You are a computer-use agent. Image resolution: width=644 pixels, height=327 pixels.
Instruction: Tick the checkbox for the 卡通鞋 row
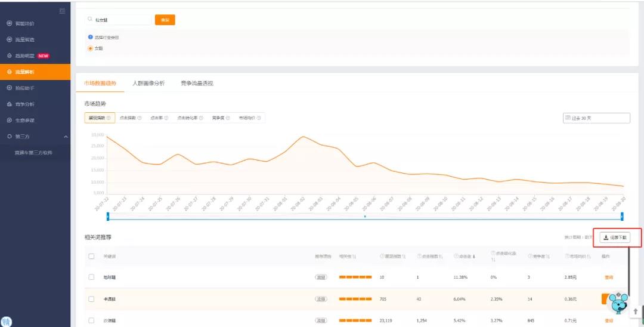tap(91, 298)
